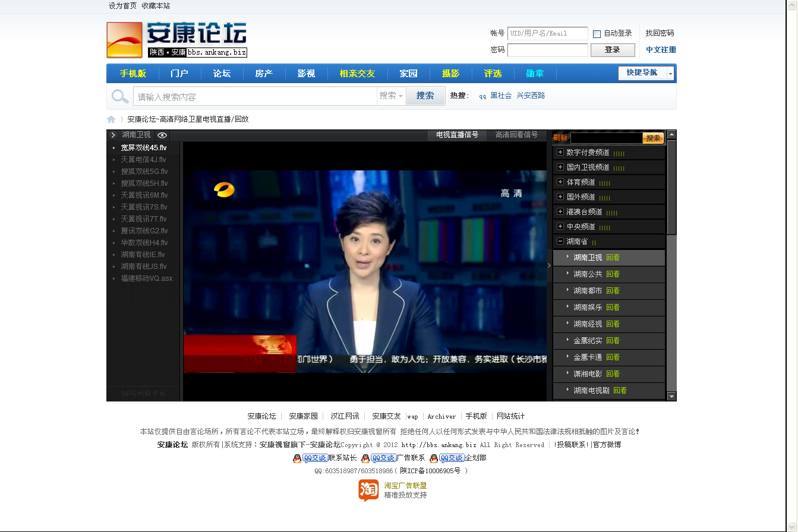
Task: Click the arrow on the video player's right edge
Action: point(549,265)
